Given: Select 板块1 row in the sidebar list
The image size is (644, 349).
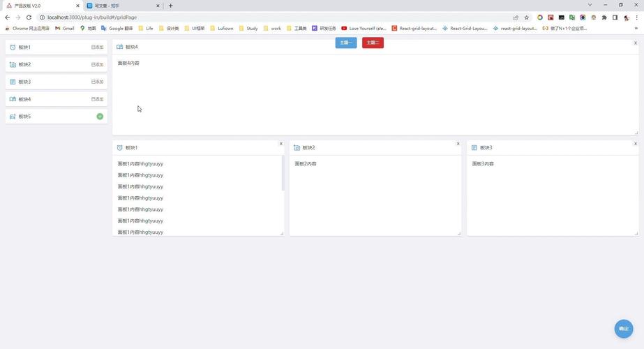Looking at the screenshot, I should click(57, 47).
